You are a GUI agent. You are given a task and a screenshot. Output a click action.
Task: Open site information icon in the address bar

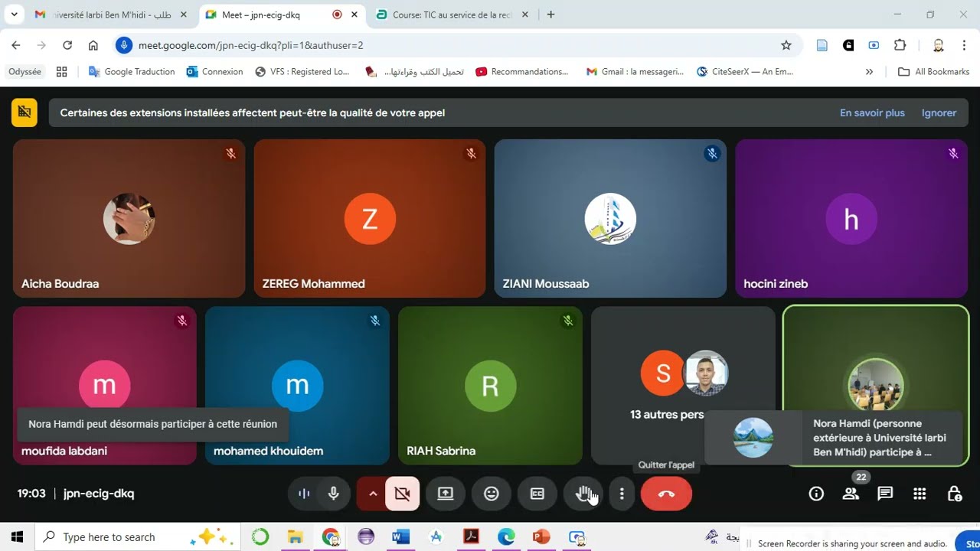[124, 45]
